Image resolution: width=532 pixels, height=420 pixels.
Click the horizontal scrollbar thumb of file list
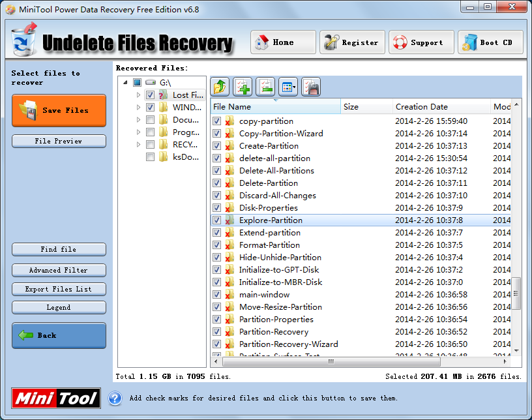coord(331,361)
